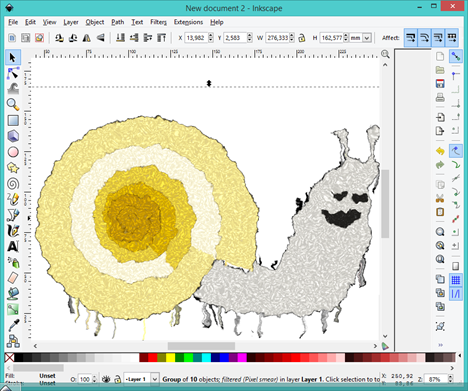
Task: Pick the cyan palette swatch
Action: coord(206,358)
